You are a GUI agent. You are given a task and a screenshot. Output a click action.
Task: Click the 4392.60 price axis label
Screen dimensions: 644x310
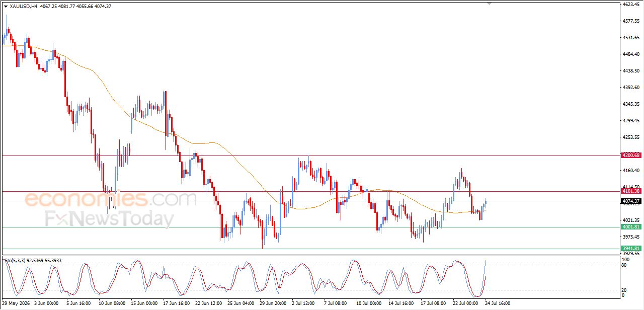coord(631,88)
